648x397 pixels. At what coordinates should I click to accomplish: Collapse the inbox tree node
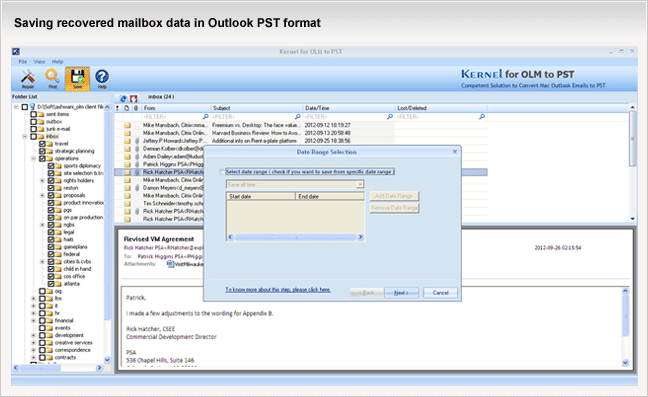tap(25, 136)
